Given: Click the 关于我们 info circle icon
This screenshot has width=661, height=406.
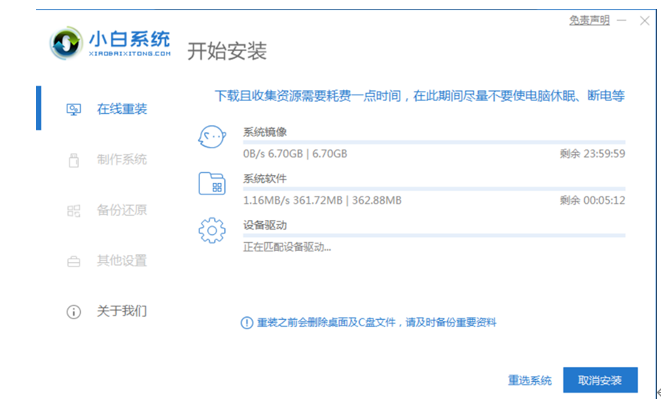Looking at the screenshot, I should [x=73, y=312].
